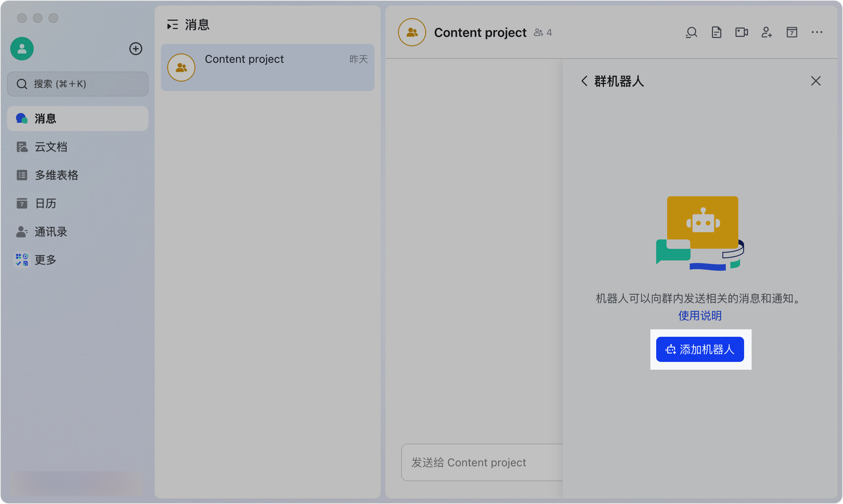Click the 搜索 search field

[x=78, y=84]
